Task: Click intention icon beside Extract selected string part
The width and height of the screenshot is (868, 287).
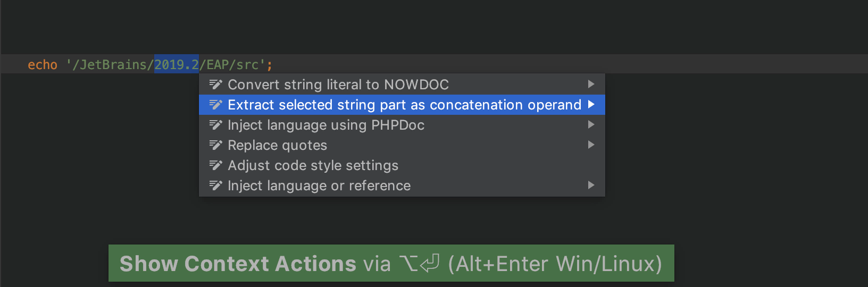Action: click(215, 104)
